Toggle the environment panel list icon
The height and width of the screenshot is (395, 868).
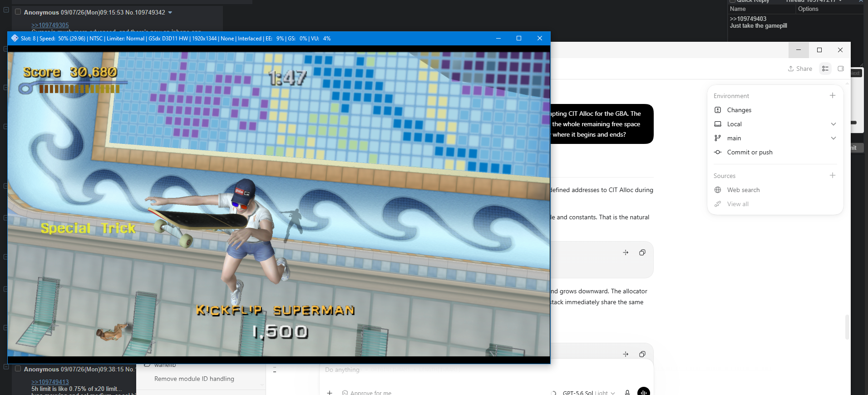pyautogui.click(x=825, y=69)
